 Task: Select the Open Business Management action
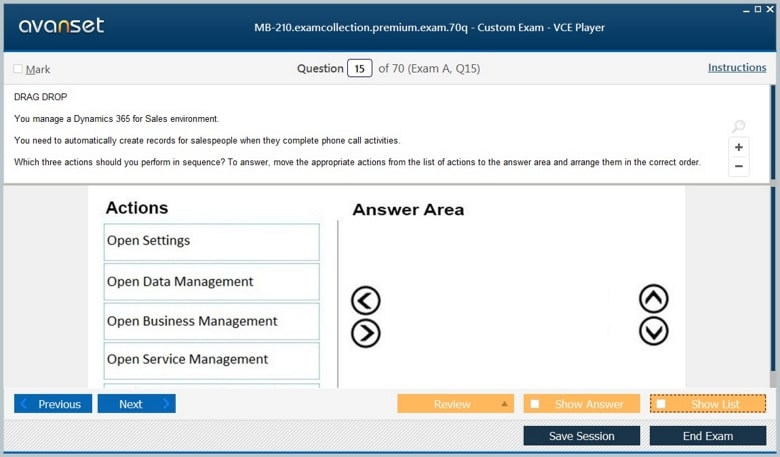(211, 321)
